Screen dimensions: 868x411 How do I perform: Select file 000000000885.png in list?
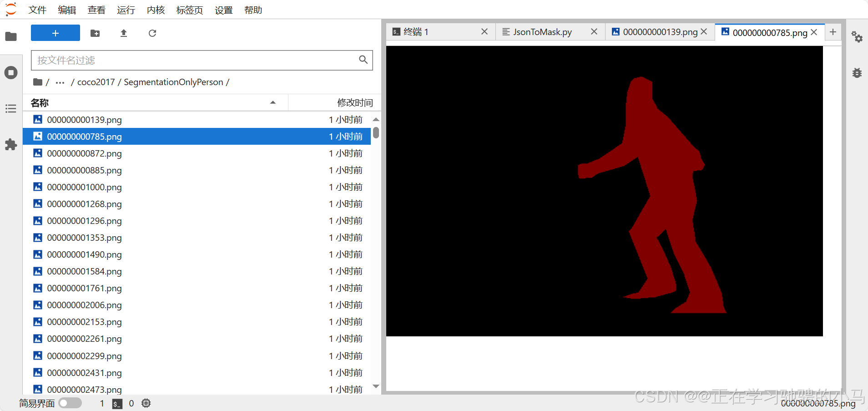[197, 170]
